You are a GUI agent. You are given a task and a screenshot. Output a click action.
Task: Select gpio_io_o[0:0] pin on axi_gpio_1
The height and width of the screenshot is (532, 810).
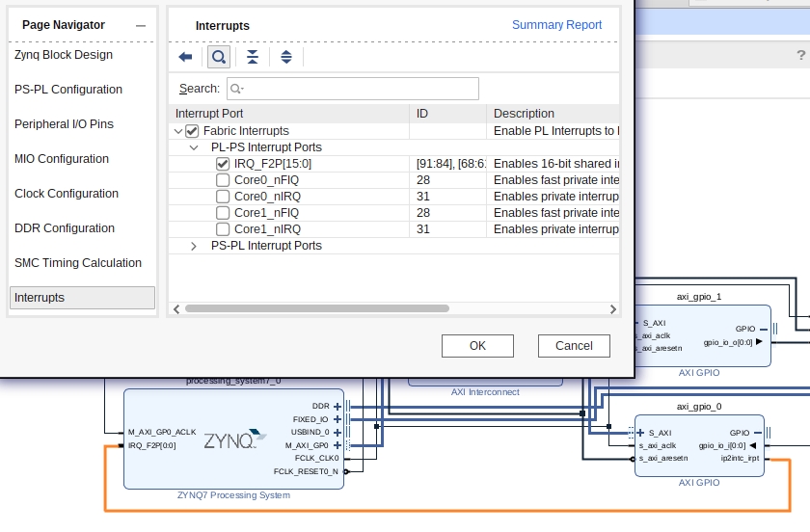point(727,342)
